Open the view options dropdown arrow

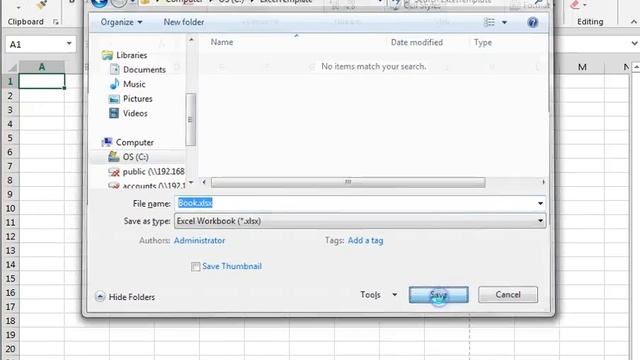[x=504, y=22]
